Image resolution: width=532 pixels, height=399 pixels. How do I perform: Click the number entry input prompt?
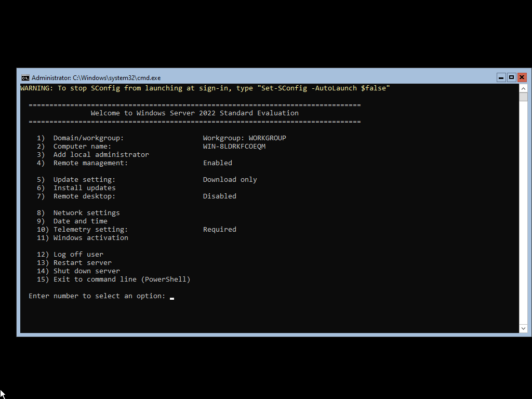[171, 296]
